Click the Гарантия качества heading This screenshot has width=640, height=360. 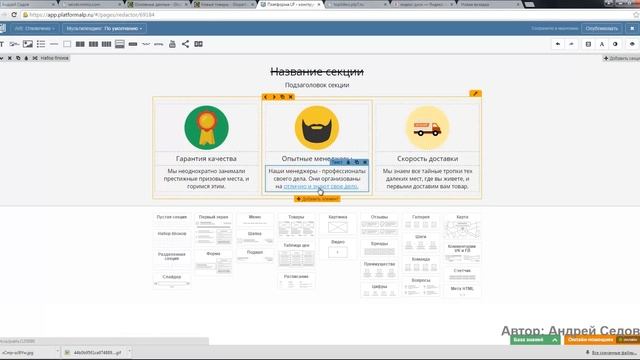(x=206, y=158)
